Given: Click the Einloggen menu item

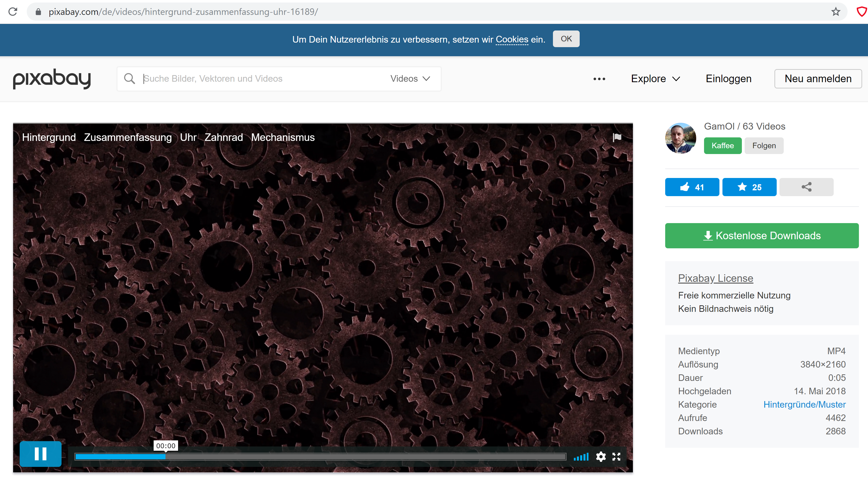Looking at the screenshot, I should click(728, 78).
